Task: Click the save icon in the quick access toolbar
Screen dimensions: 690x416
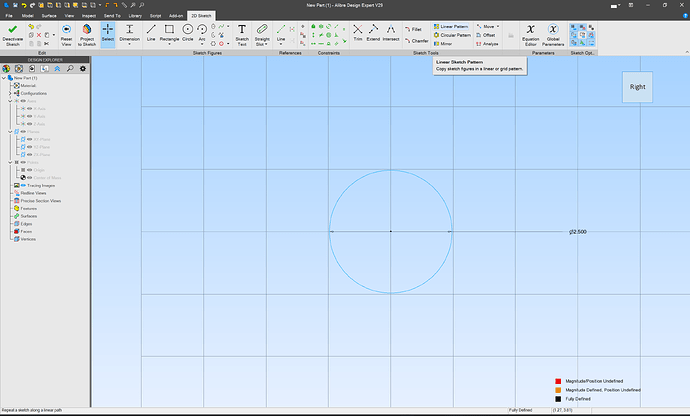Action: (x=15, y=5)
